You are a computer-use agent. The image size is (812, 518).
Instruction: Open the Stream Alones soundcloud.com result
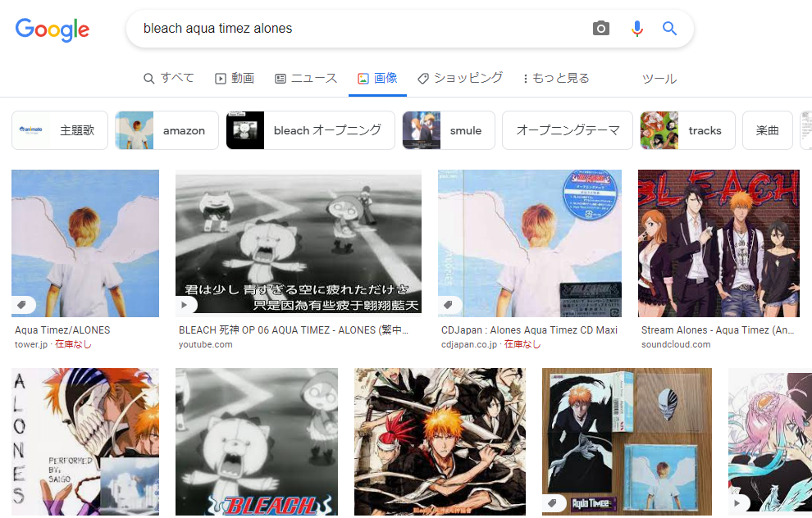tap(717, 330)
